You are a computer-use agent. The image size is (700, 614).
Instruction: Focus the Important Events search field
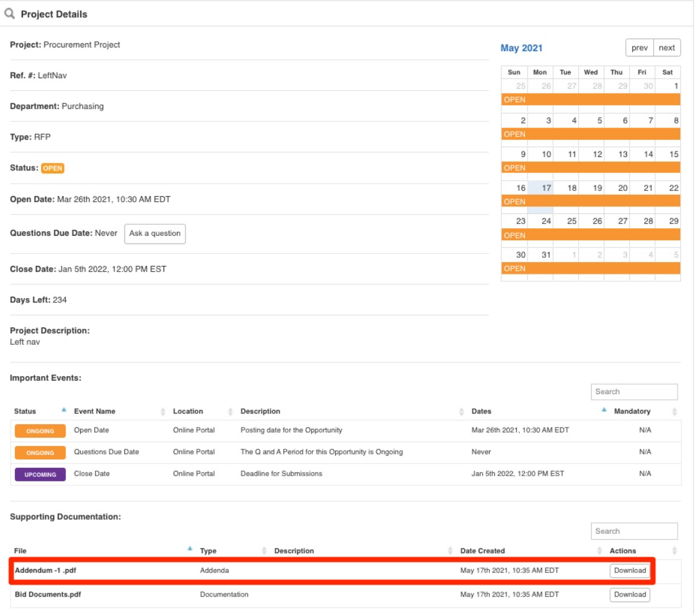tap(634, 392)
